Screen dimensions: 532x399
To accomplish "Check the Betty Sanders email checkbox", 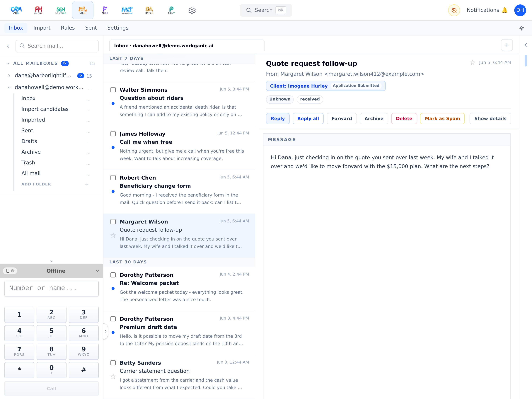I will coord(113,363).
